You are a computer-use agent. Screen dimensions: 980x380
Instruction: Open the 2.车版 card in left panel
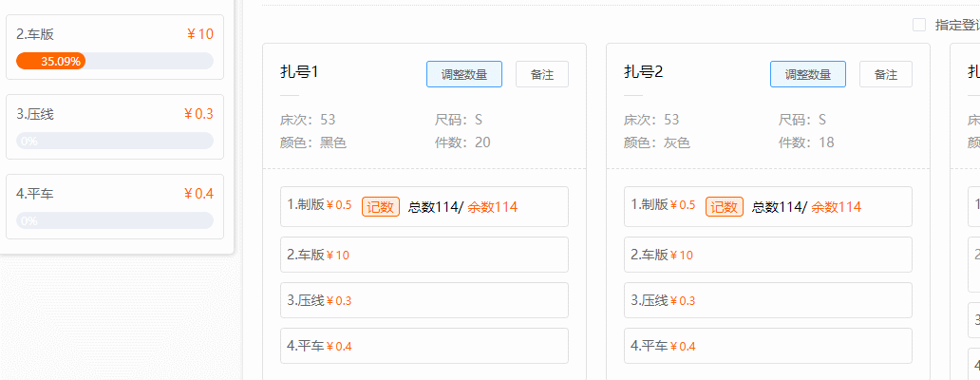click(114, 35)
